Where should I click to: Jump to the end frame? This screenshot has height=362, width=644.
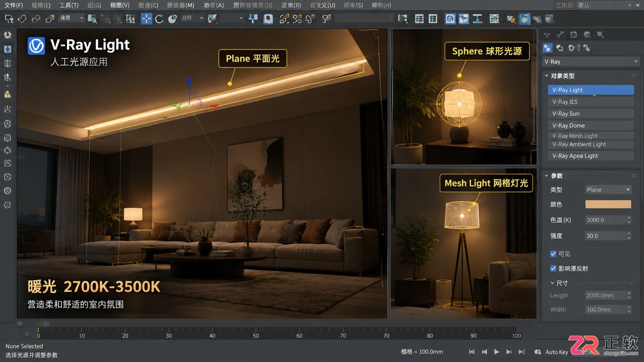[x=521, y=352]
